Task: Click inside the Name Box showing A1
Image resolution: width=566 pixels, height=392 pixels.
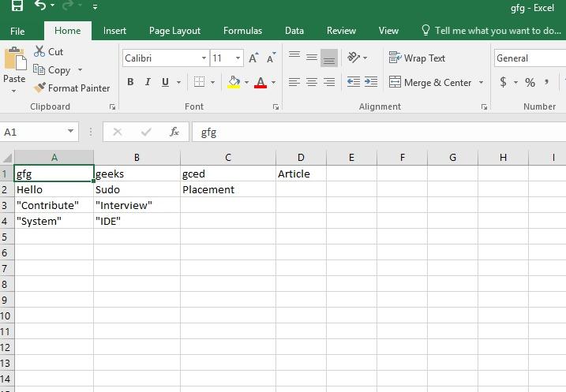Action: (x=32, y=132)
